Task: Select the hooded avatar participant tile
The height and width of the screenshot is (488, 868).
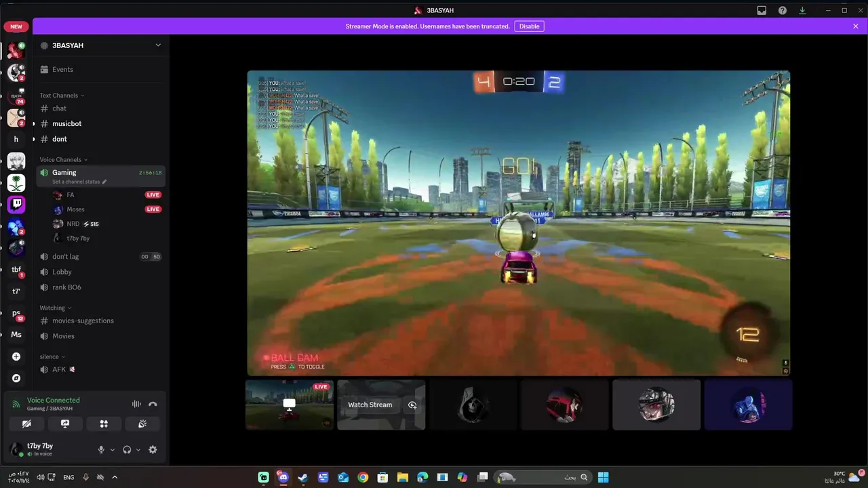Action: [x=473, y=405]
